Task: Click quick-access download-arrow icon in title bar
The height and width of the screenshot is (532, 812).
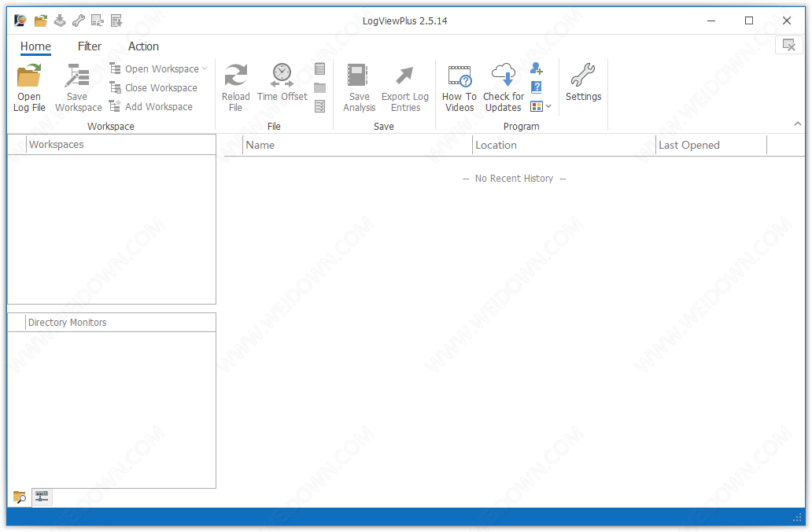Action: pyautogui.click(x=60, y=20)
